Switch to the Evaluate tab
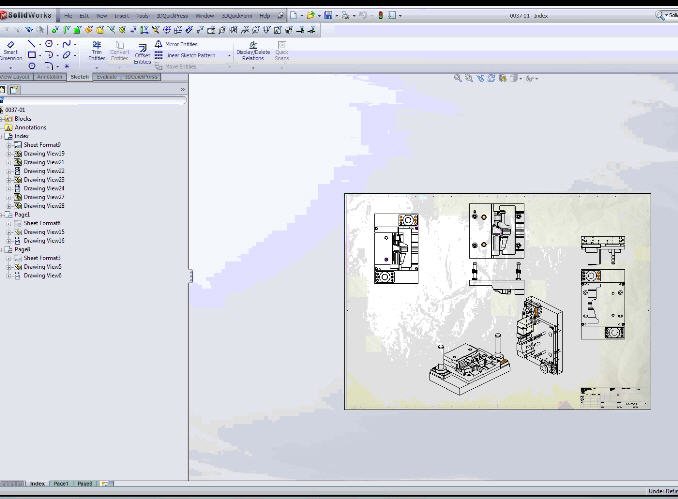678x499 pixels. pos(106,77)
